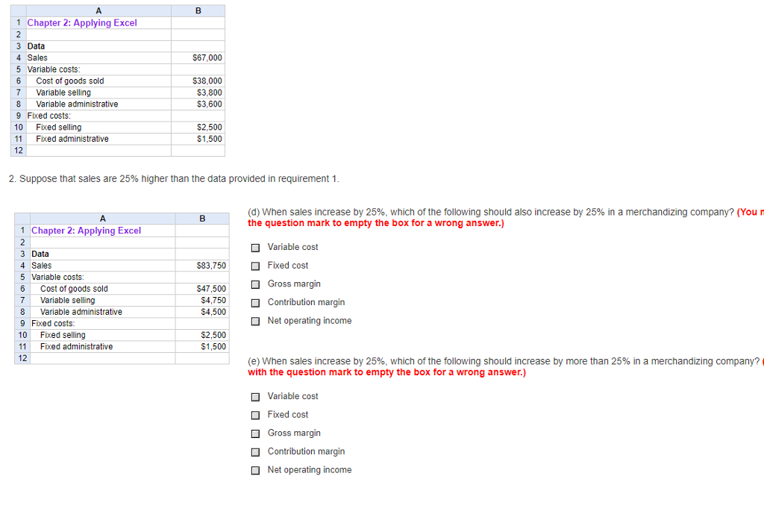The height and width of the screenshot is (532, 764).
Task: Check Gross margin for question (d)
Action: 255,284
